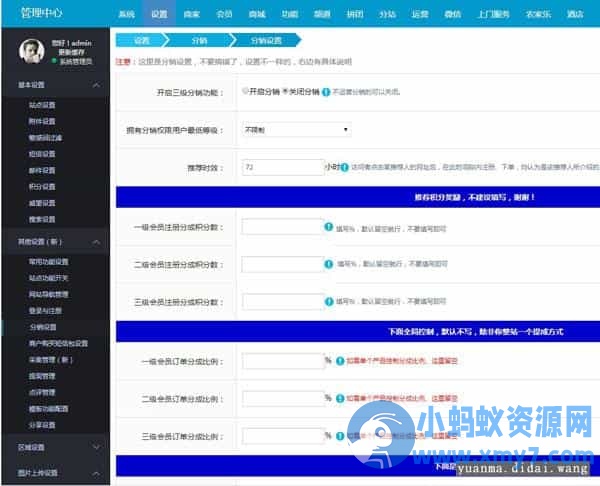Open the 农家乐 top navigation tab
The image size is (600, 486).
(538, 14)
